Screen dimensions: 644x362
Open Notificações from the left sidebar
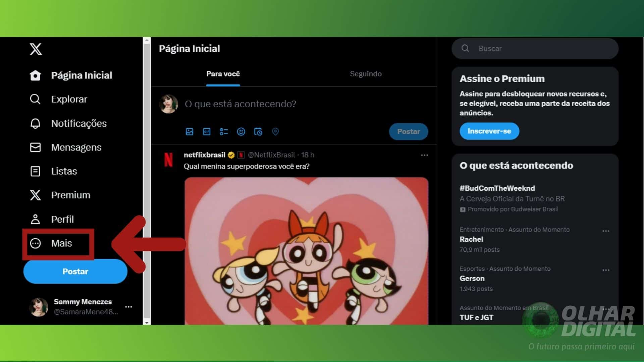click(x=79, y=123)
